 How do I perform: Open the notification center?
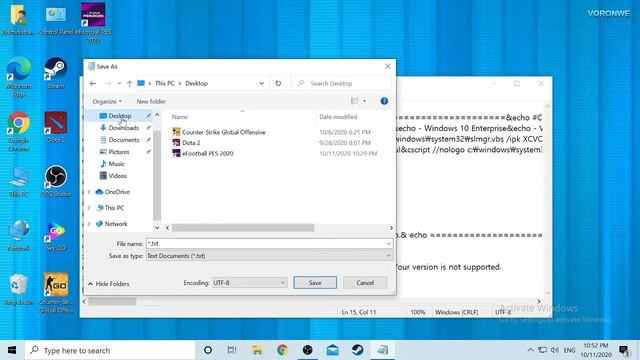tap(624, 350)
